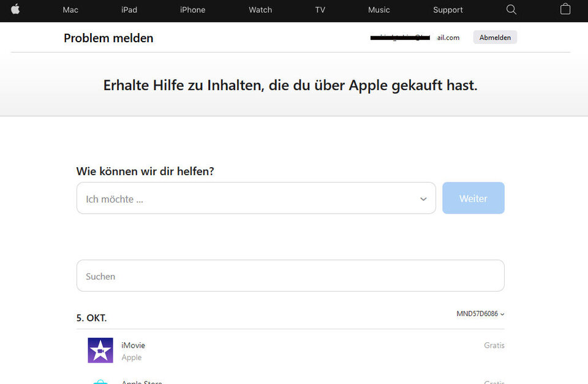Expand the 'Ich möchte ...' dropdown
The width and height of the screenshot is (588, 384).
(256, 198)
